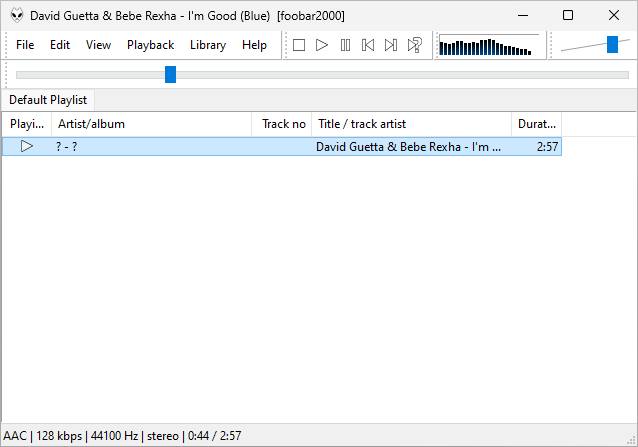Sort by Duration column header
Screen dimensions: 638x447
pyautogui.click(x=536, y=124)
